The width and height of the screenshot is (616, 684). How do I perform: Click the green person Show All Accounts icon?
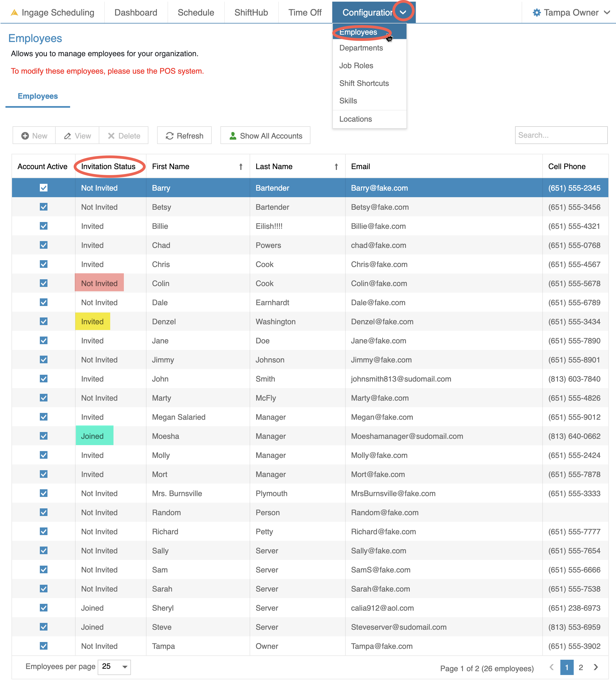point(233,136)
